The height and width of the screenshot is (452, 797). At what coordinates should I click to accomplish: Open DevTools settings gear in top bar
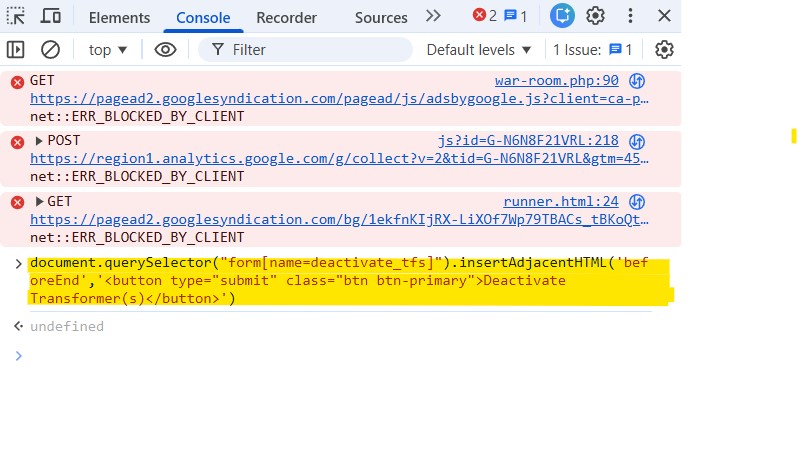pyautogui.click(x=595, y=16)
